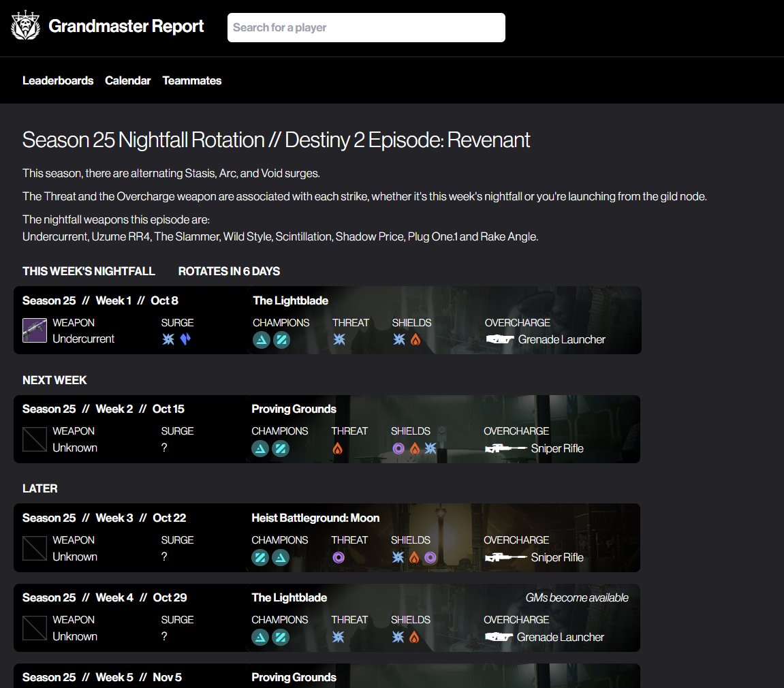Focus the Search for a player field
784x688 pixels.
366,27
